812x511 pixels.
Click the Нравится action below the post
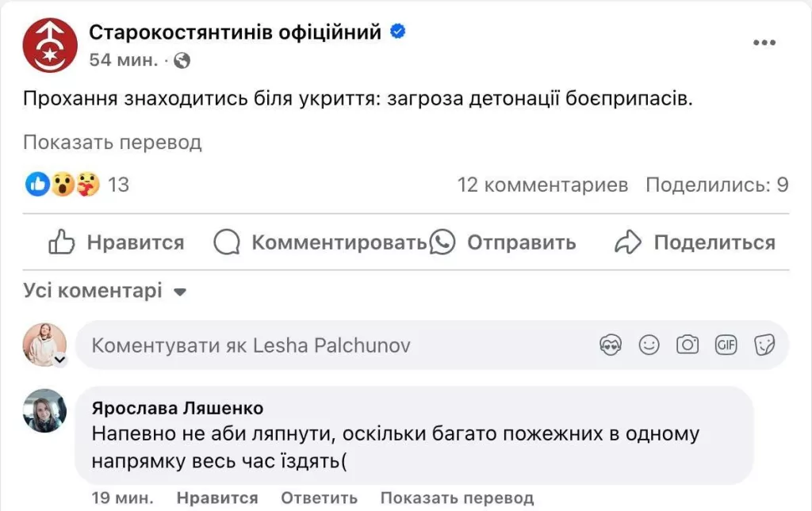coord(116,242)
